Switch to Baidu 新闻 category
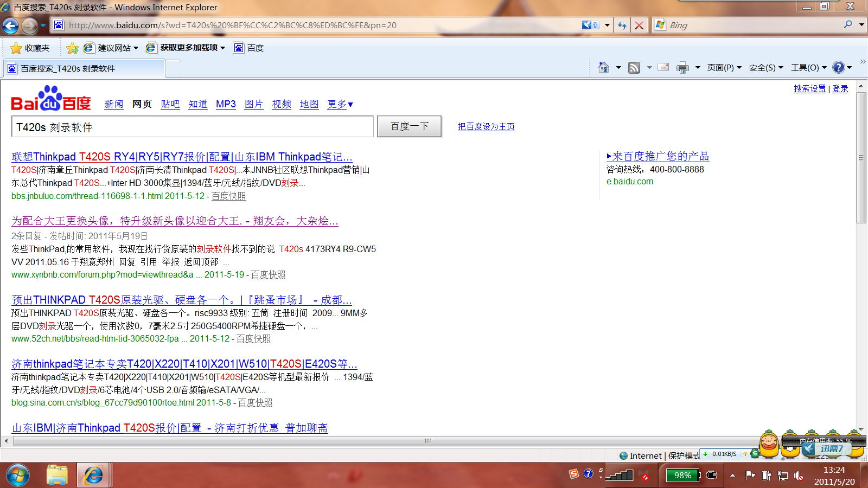 pyautogui.click(x=114, y=104)
